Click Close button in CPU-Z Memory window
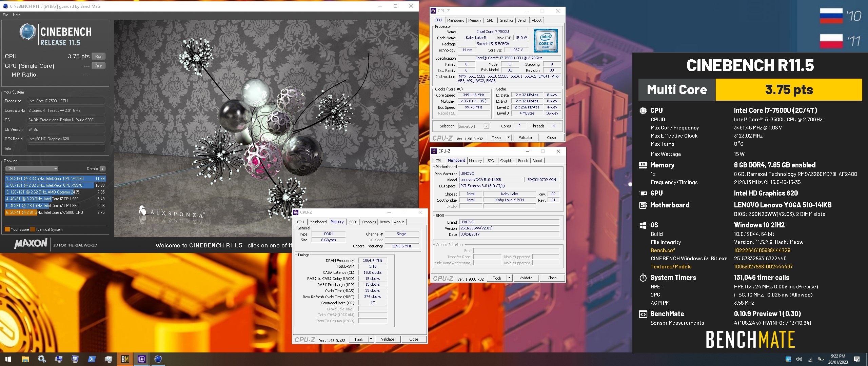This screenshot has height=366, width=868. pos(414,339)
